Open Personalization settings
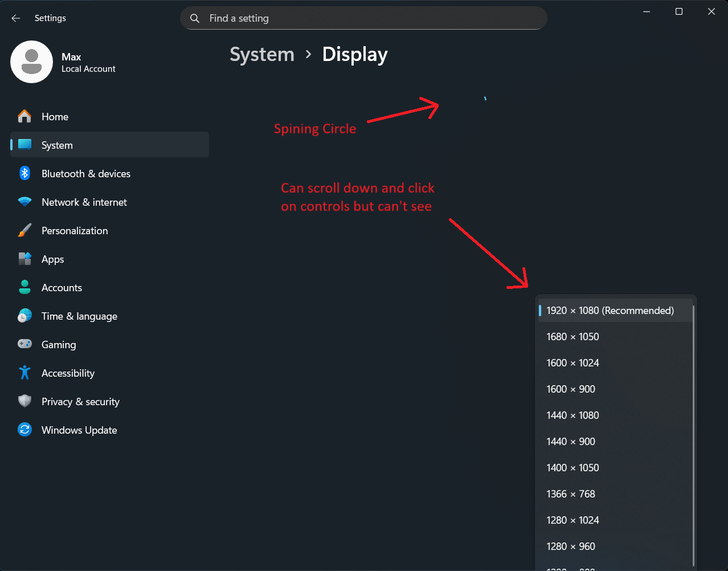This screenshot has height=571, width=728. [x=109, y=230]
